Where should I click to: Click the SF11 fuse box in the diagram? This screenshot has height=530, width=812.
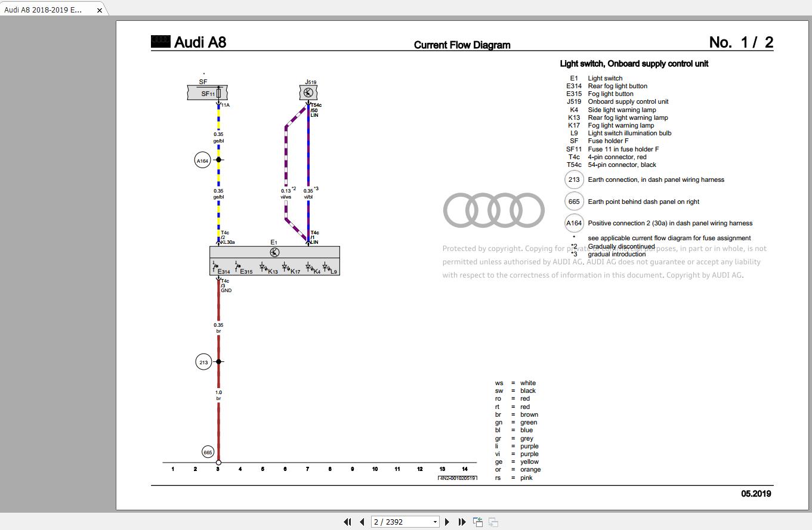[x=208, y=93]
